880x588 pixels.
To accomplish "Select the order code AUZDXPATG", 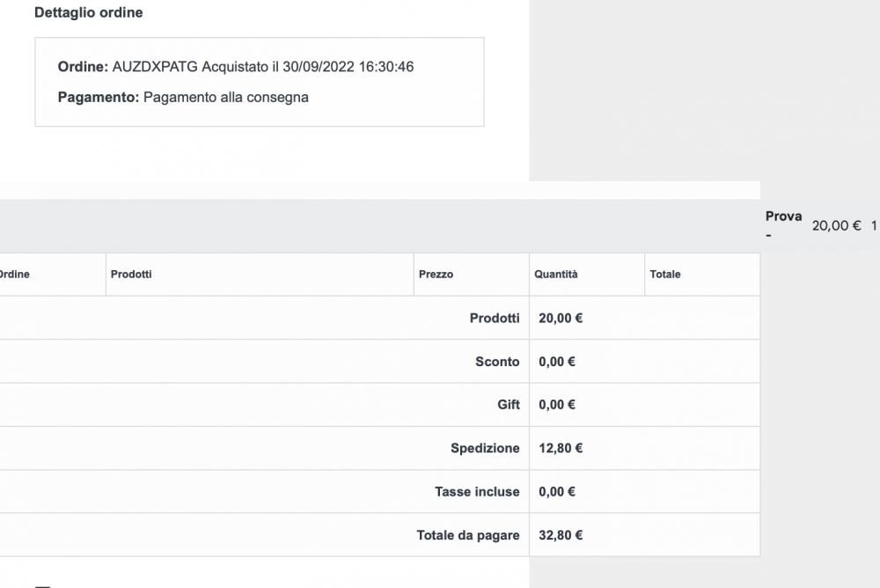I will tap(156, 67).
